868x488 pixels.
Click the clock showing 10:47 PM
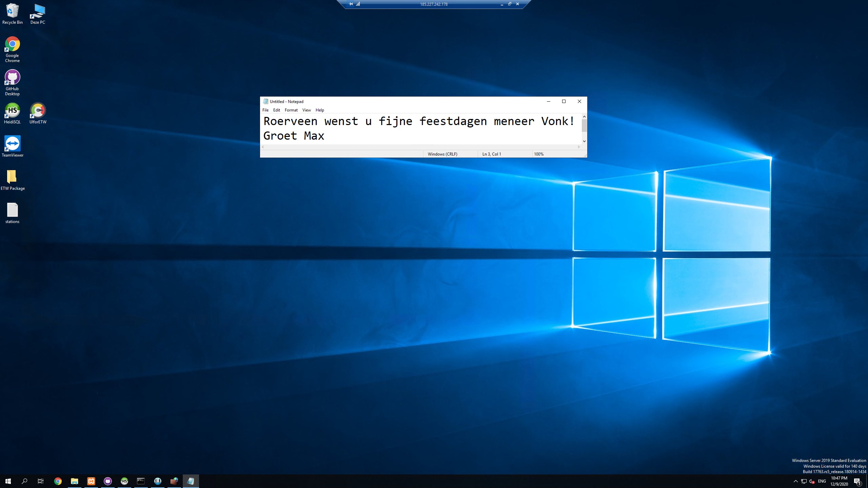[839, 481]
